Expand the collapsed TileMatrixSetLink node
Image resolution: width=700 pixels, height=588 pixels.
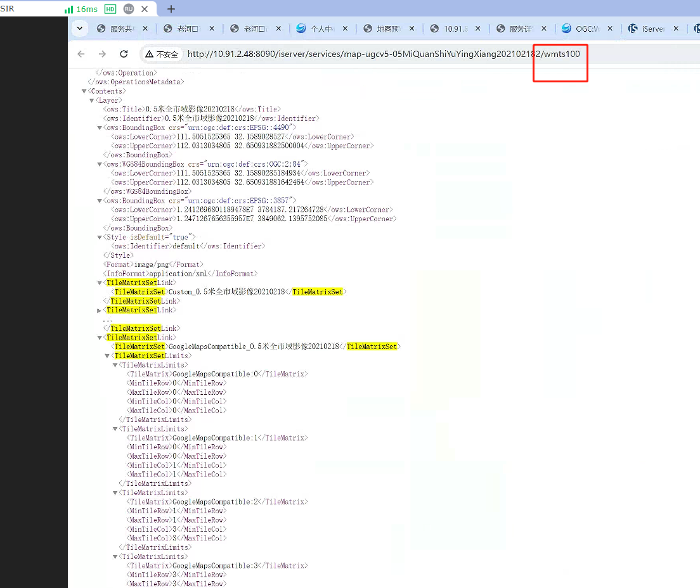[x=99, y=310]
